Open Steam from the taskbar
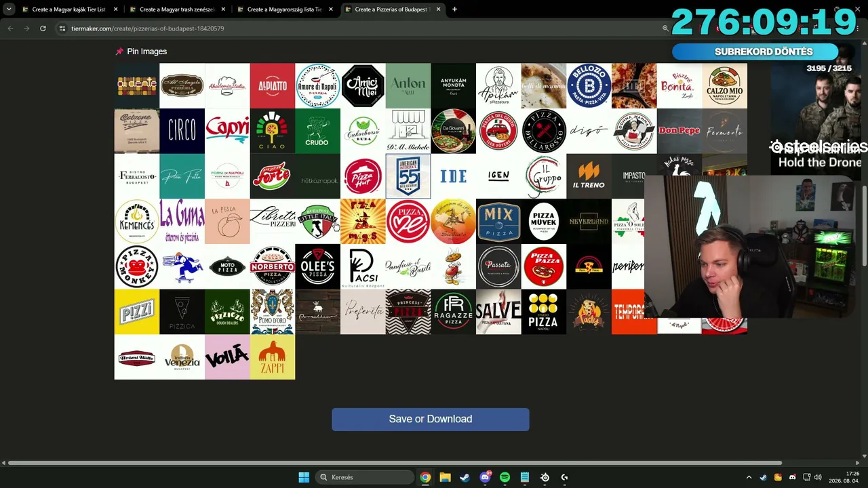868x488 pixels. click(465, 477)
